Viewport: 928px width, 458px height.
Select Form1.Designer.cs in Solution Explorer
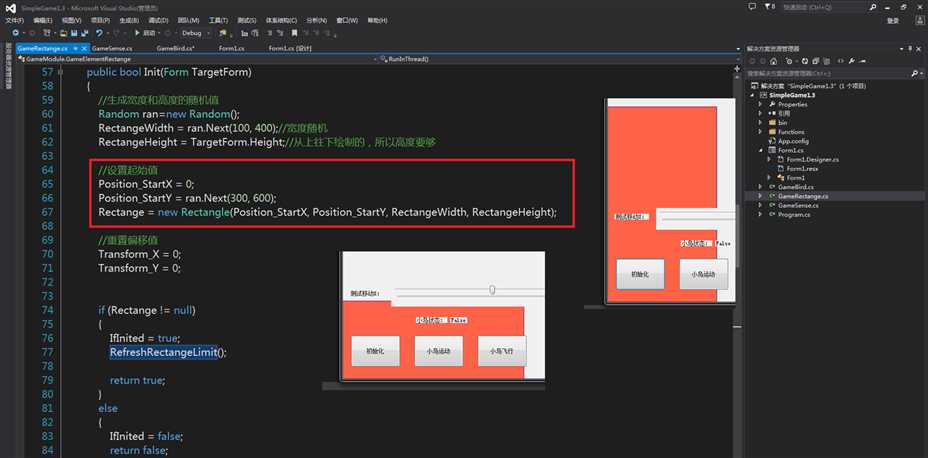coord(812,160)
